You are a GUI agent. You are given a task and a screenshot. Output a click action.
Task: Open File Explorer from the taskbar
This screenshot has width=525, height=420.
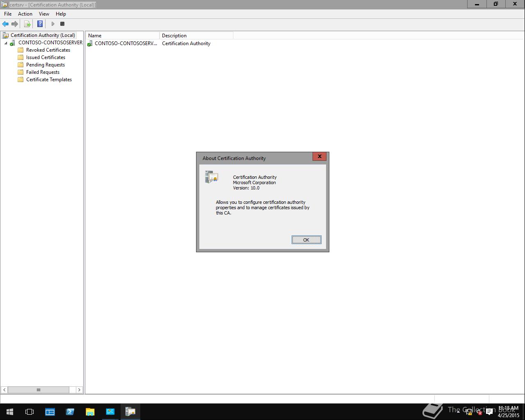coord(90,412)
